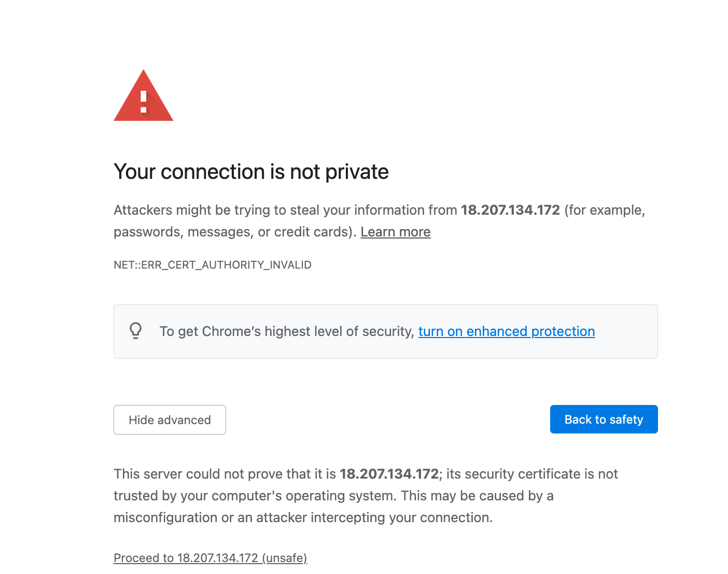Screen dimensions: 728x574
Task: Open the Learn more link
Action: pos(395,232)
